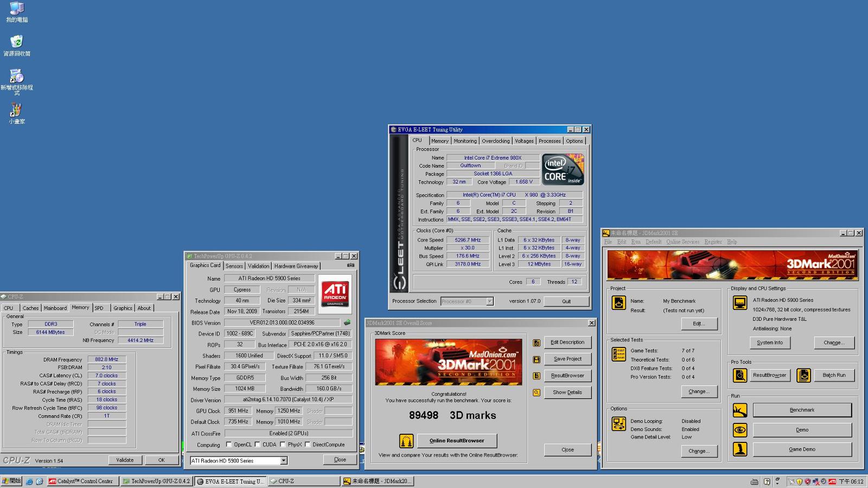Screen dimensions: 868x488
Task: Click Edit button in Project section
Action: 699,324
